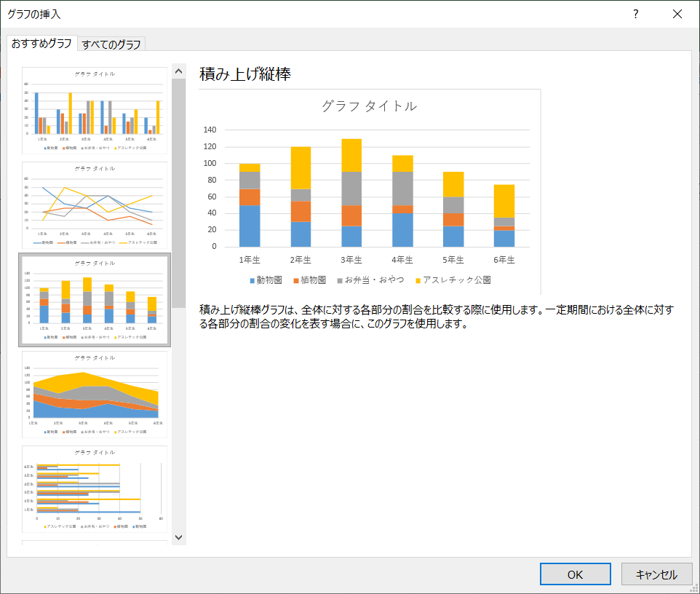Click the scrollbar down arrow
The image size is (700, 594).
point(178,537)
